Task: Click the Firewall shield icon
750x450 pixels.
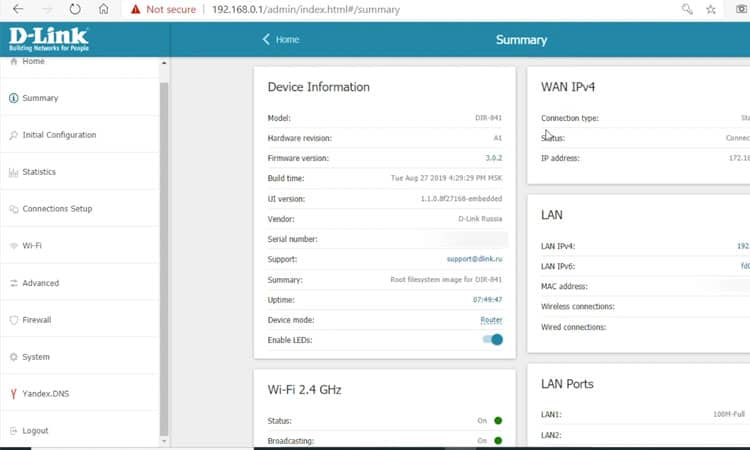Action: point(13,320)
